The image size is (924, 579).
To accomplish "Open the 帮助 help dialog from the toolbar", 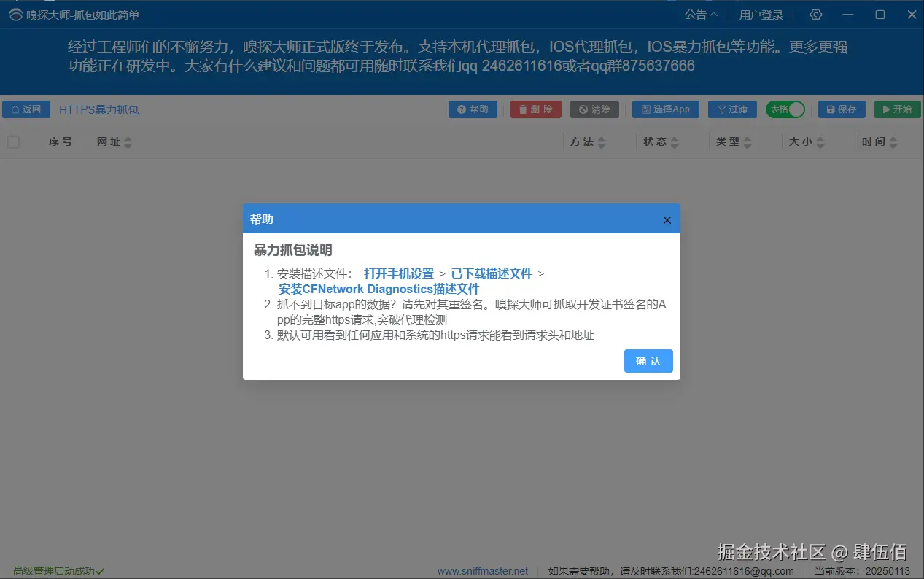I will coord(473,109).
